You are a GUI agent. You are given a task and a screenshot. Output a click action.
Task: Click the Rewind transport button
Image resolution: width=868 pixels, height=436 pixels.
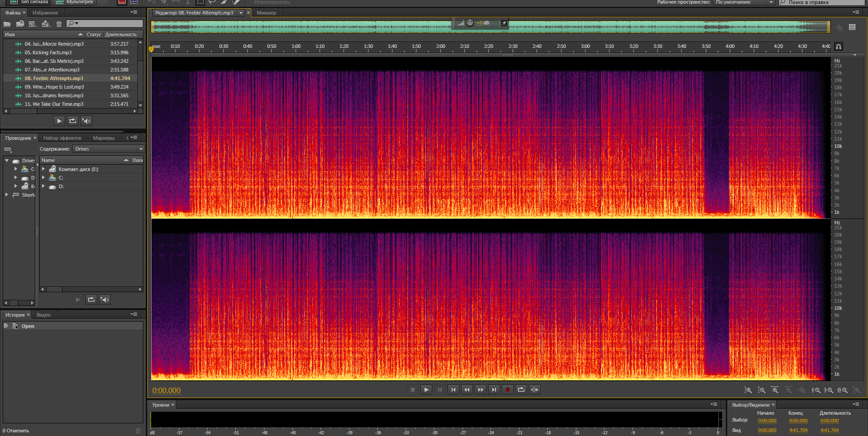(467, 389)
